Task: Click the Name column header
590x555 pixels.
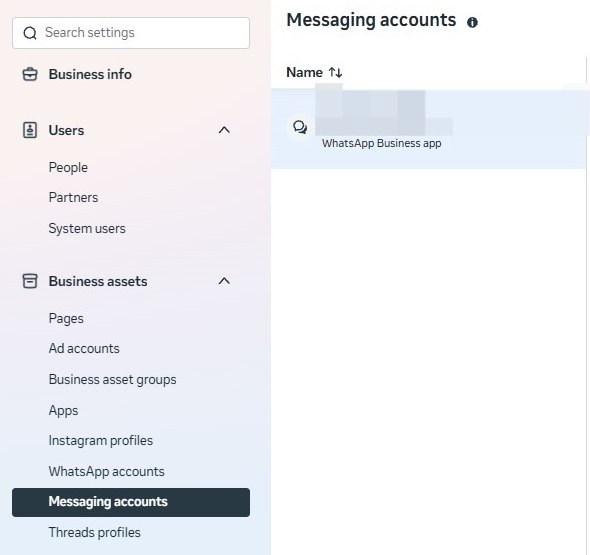Action: 304,72
